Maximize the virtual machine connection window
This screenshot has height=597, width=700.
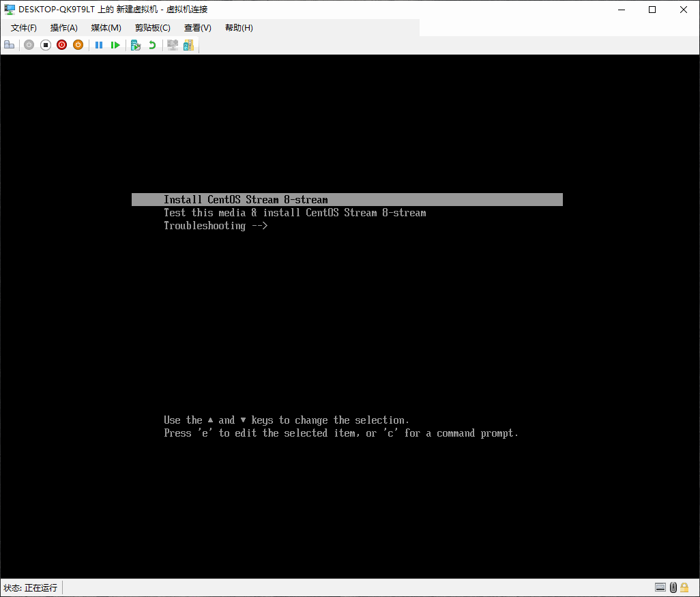click(652, 10)
